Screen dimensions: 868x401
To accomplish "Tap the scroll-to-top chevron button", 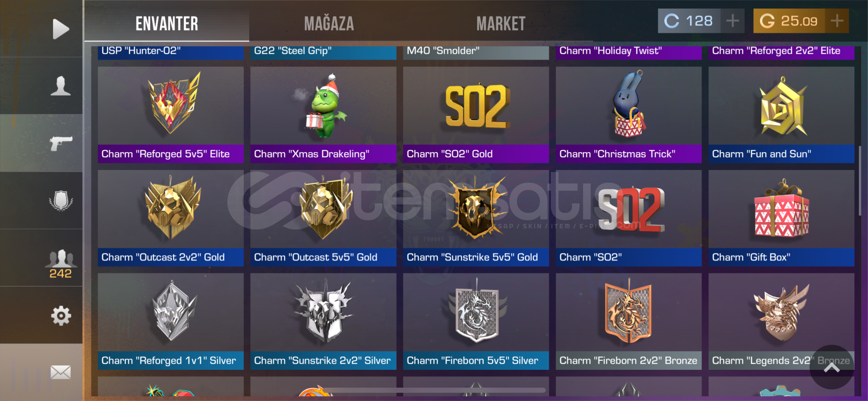I will pos(832,368).
